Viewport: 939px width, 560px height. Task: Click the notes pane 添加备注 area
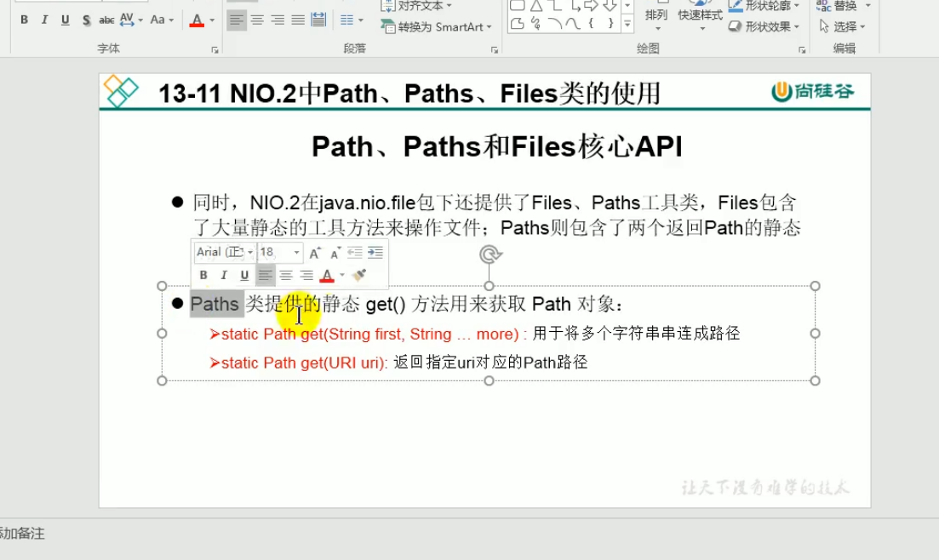pos(22,533)
